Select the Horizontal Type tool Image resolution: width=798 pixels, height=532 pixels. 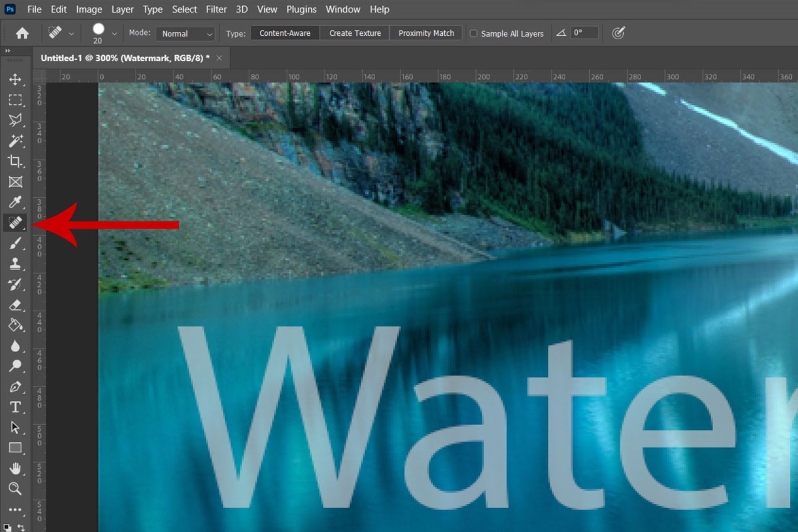tap(15, 407)
